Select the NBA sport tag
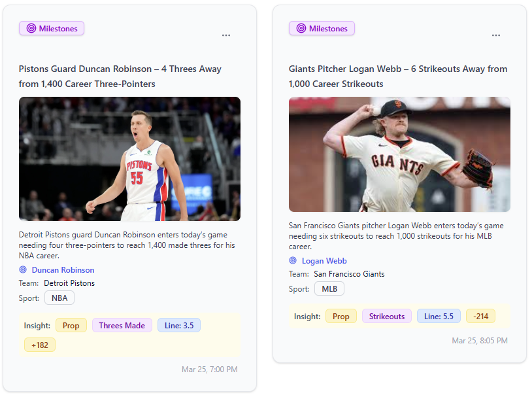Image resolution: width=532 pixels, height=397 pixels. coord(59,298)
